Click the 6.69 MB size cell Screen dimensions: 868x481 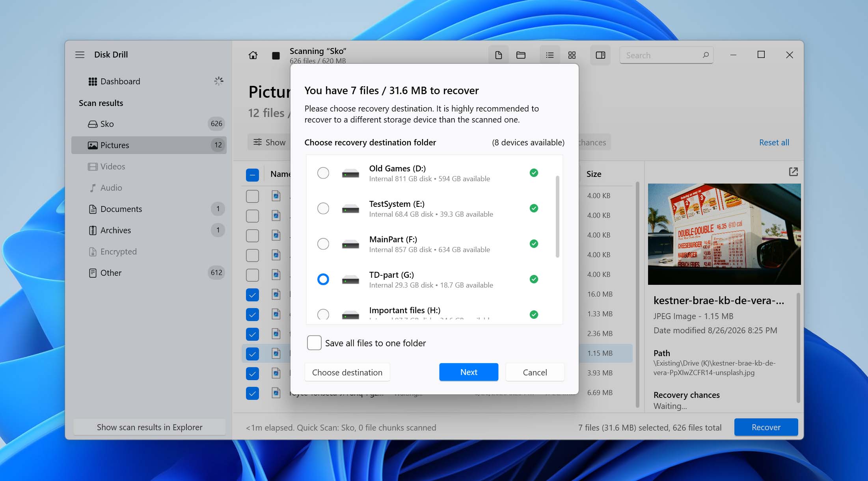click(600, 393)
